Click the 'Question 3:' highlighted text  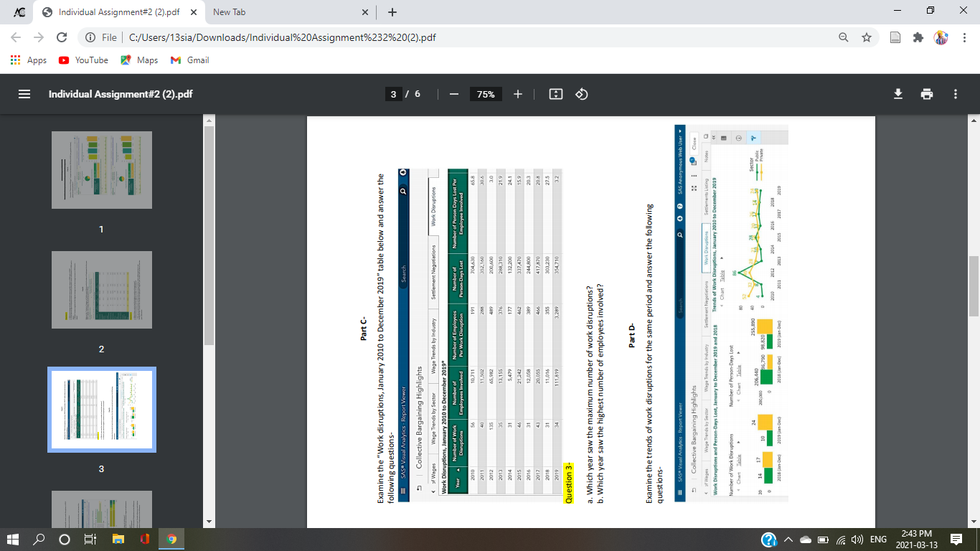[569, 483]
